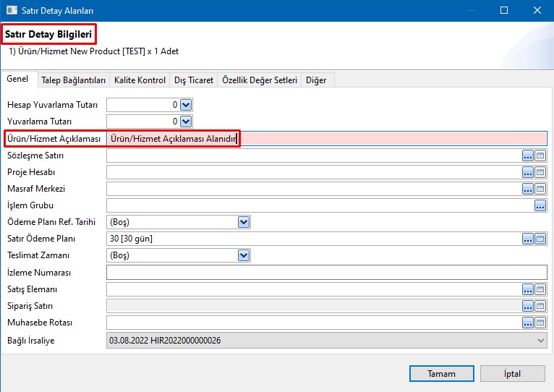The height and width of the screenshot is (392, 554).
Task: Open the Dış Ticaret tab
Action: 194,80
